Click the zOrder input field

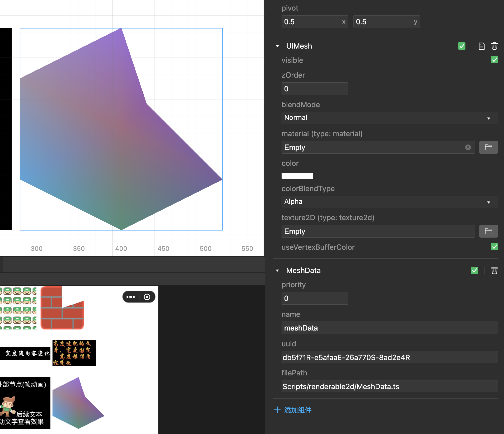pyautogui.click(x=314, y=89)
